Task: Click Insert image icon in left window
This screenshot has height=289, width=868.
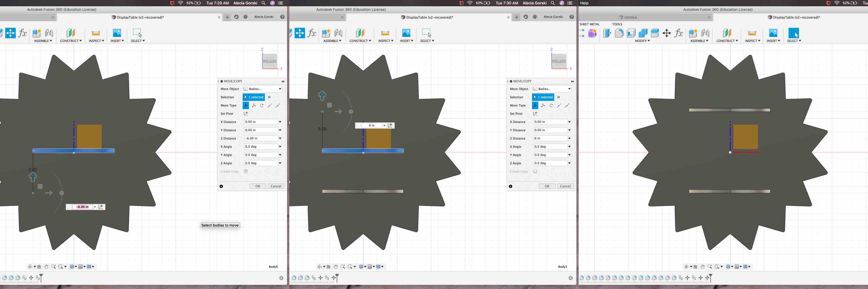Action: [x=117, y=33]
